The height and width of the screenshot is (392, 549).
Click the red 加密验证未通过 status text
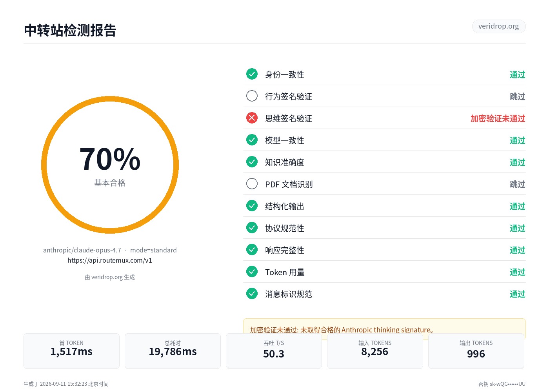click(x=498, y=118)
